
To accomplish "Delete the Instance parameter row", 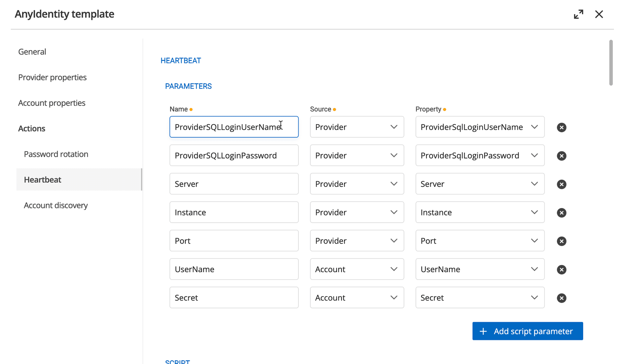I will (x=561, y=213).
